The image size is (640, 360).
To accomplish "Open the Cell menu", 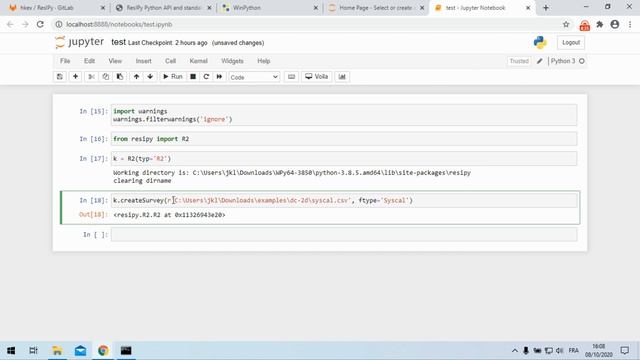I will coord(170,61).
